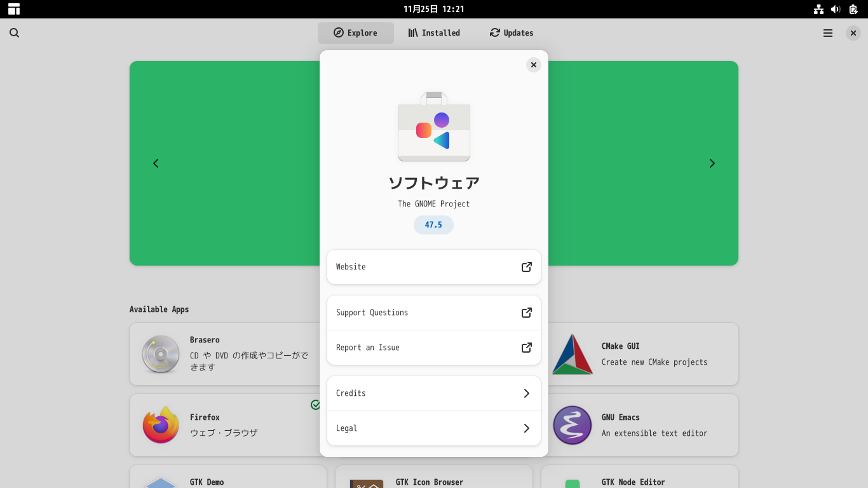Viewport: 868px width, 488px height.
Task: Click the GTK Node Editor green icon
Action: point(572,484)
